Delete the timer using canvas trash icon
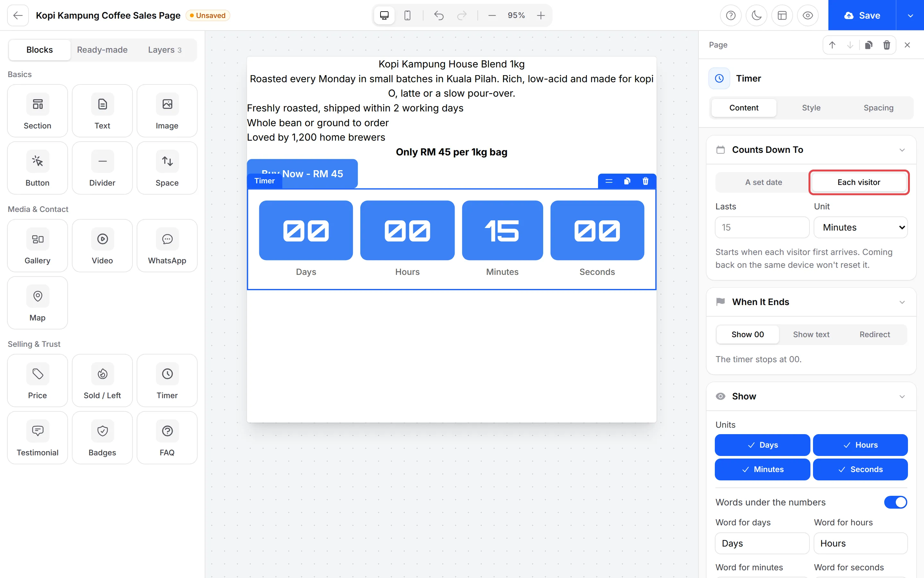This screenshot has width=924, height=578. click(x=645, y=181)
